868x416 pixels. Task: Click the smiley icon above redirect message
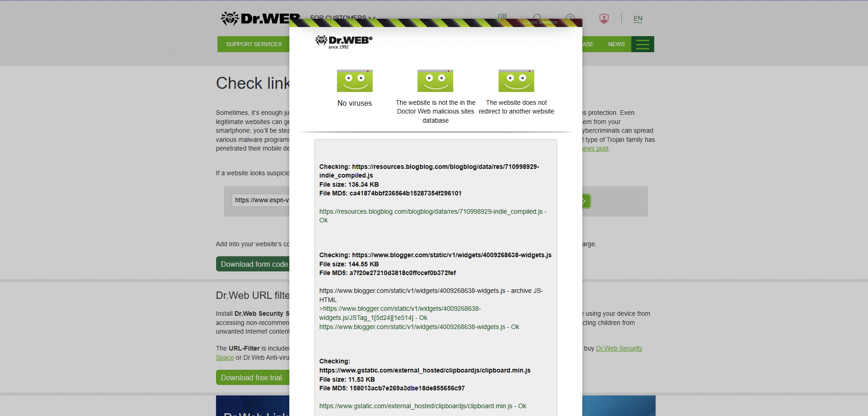pos(516,81)
